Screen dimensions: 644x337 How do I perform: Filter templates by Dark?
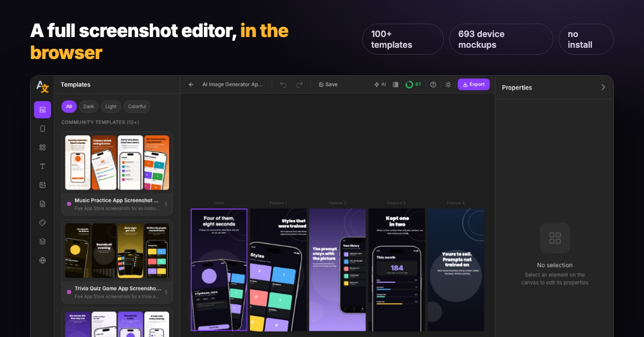pos(89,106)
